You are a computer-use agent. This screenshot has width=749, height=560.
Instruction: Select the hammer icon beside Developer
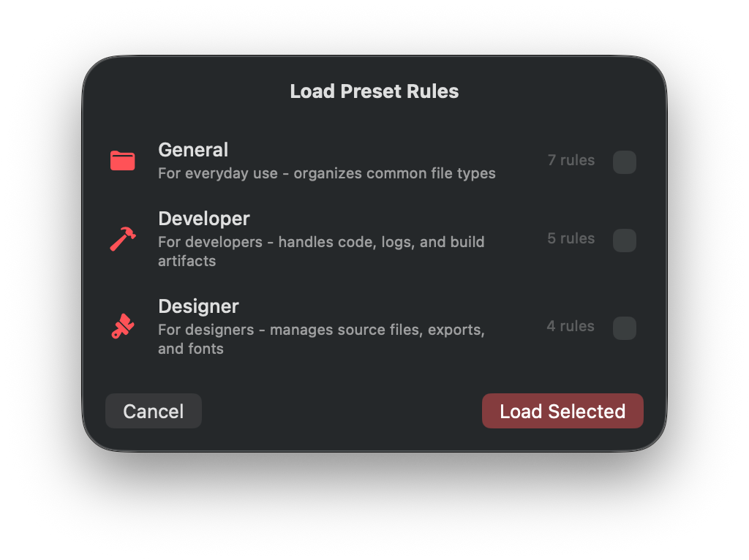[x=122, y=239]
